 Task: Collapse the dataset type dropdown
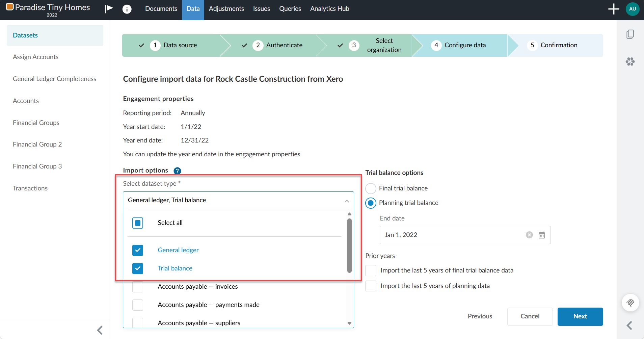[x=346, y=201]
